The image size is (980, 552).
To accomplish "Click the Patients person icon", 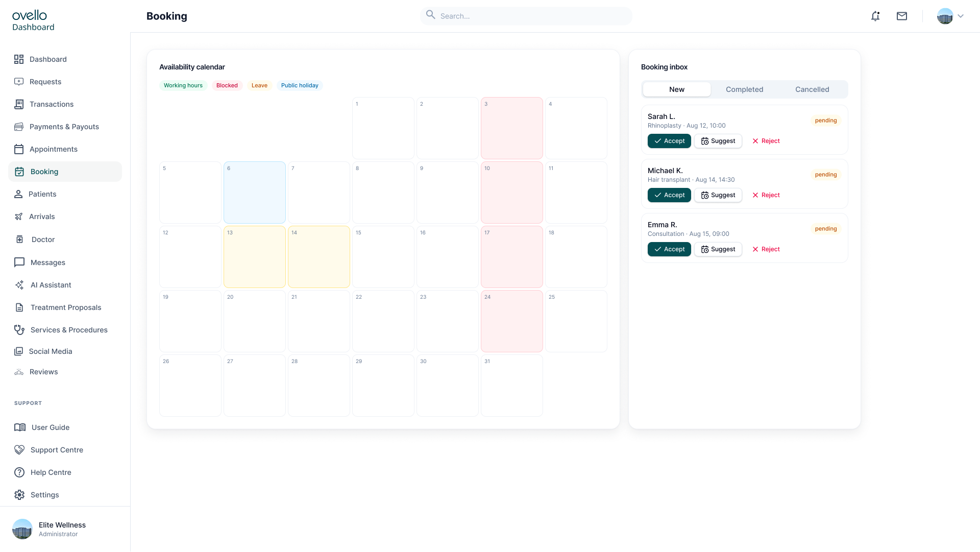I will 18,194.
